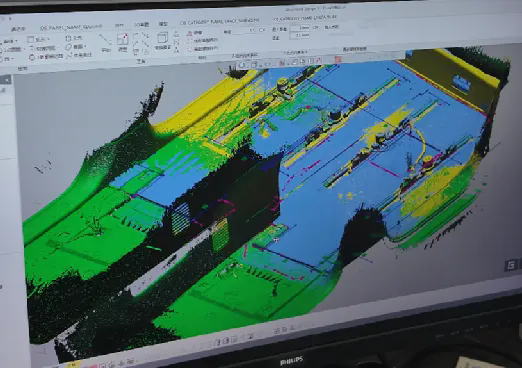Screen dimensions: 522x368
Task: Click top-right arrow icon in small arrows grid
Action: pyautogui.click(x=145, y=35)
